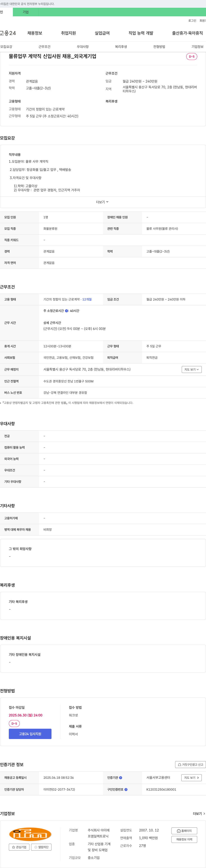
Task: Open the 실업급여 menu
Action: (102, 33)
